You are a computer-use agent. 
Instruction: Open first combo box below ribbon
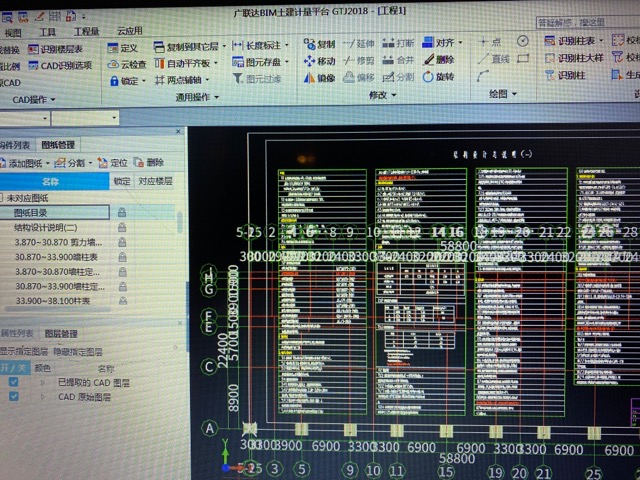[x=24, y=118]
